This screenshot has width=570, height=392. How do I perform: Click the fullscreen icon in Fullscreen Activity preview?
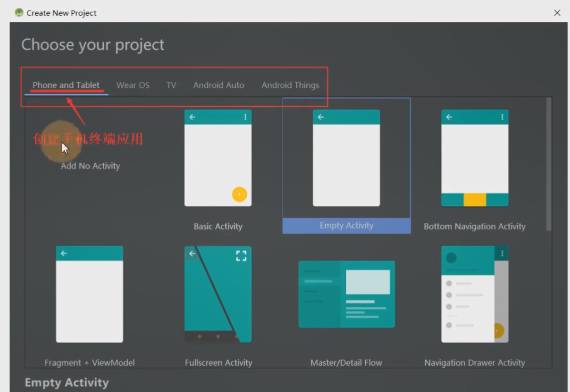(241, 256)
